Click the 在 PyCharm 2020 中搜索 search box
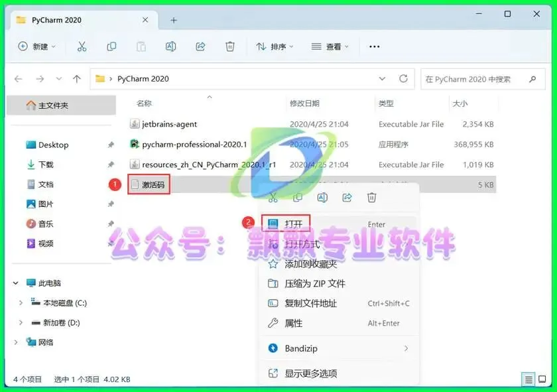557x392 pixels. (483, 79)
